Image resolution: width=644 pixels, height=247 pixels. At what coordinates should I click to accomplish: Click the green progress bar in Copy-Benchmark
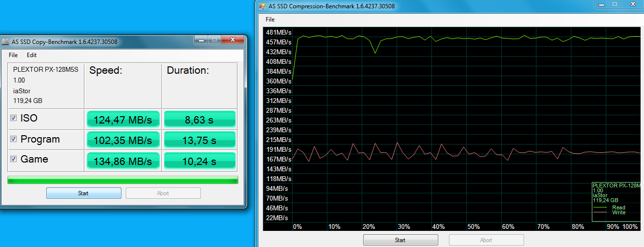pyautogui.click(x=123, y=180)
